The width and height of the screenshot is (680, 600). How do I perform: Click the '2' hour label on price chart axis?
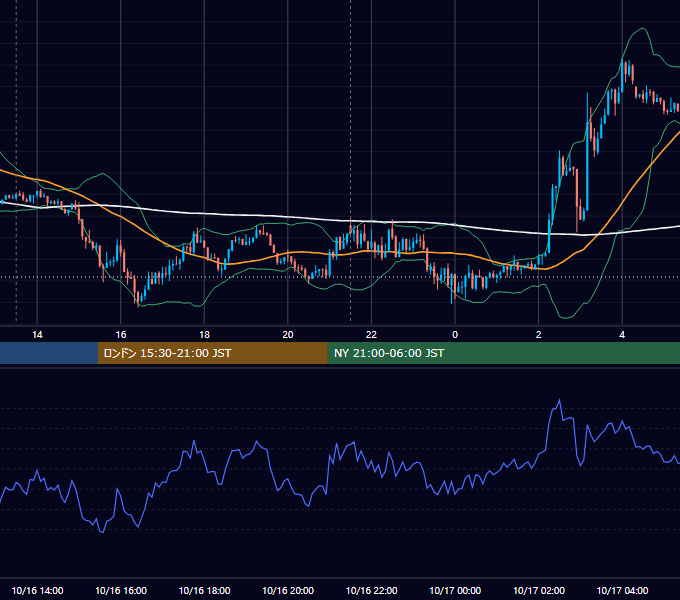tap(539, 335)
